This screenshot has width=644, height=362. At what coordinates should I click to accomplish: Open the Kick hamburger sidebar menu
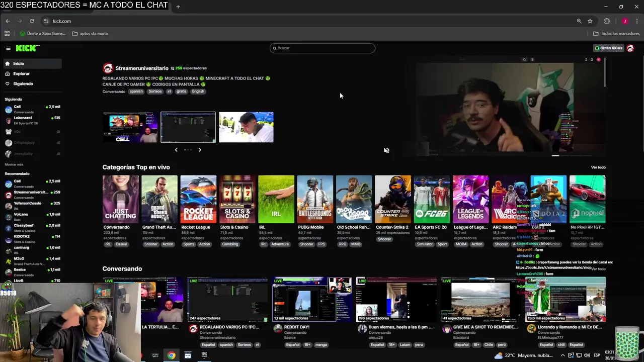pos(8,48)
